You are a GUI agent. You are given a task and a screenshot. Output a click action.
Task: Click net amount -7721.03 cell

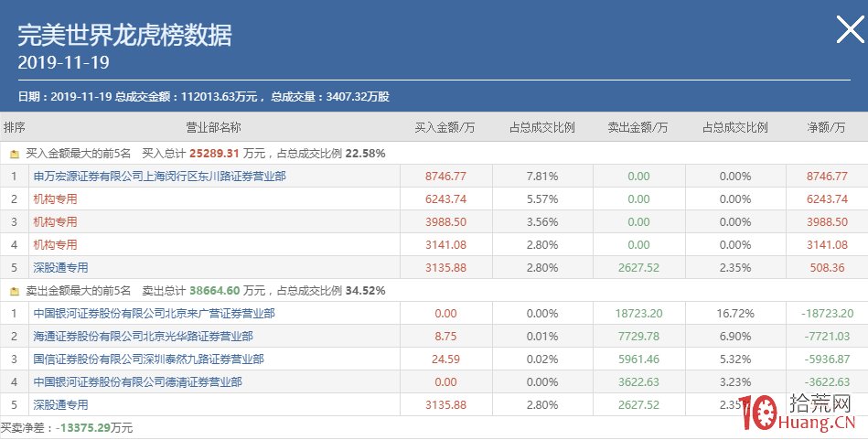[827, 336]
